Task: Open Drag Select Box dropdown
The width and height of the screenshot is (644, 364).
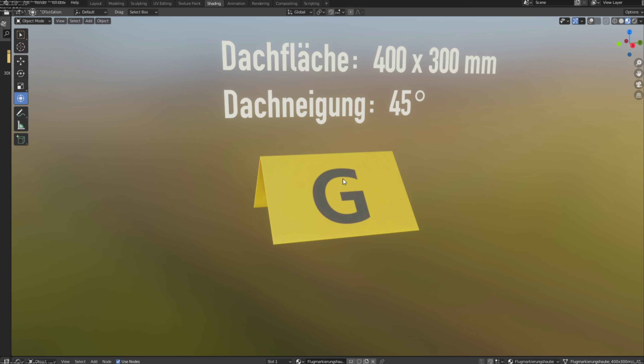Action: 143,12
